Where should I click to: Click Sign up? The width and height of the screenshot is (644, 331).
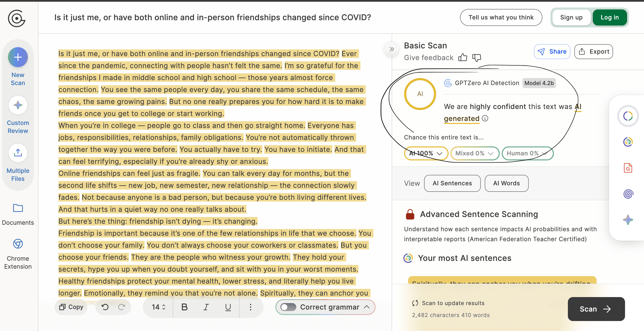click(571, 17)
